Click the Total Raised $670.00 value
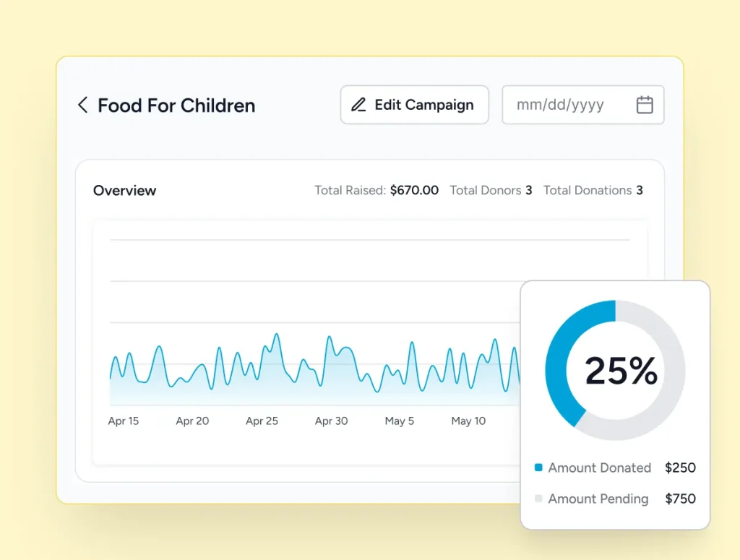This screenshot has width=740, height=560. pyautogui.click(x=414, y=190)
